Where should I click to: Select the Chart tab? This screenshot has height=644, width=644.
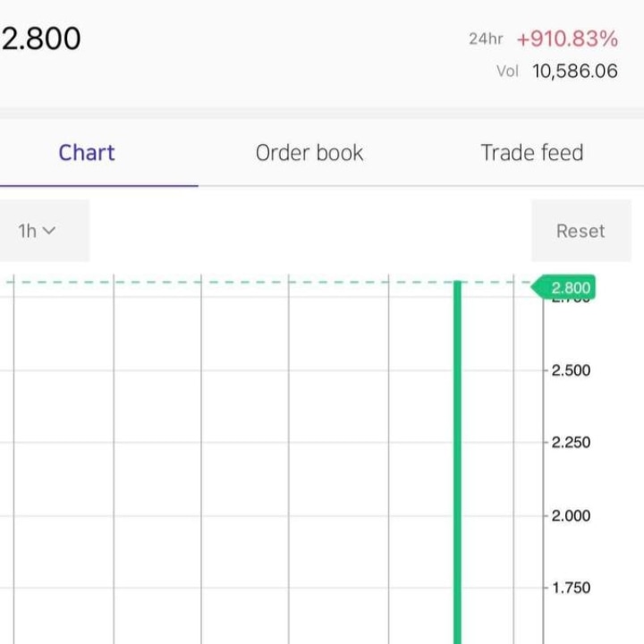(87, 153)
